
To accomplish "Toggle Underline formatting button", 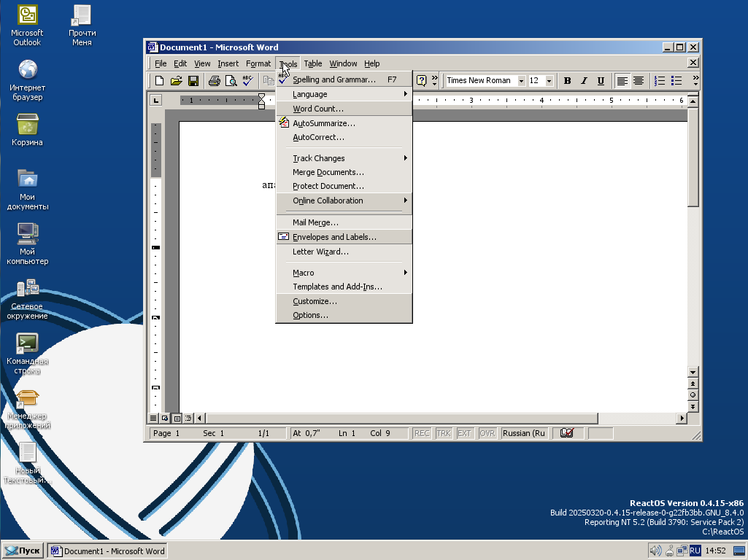I will point(601,81).
